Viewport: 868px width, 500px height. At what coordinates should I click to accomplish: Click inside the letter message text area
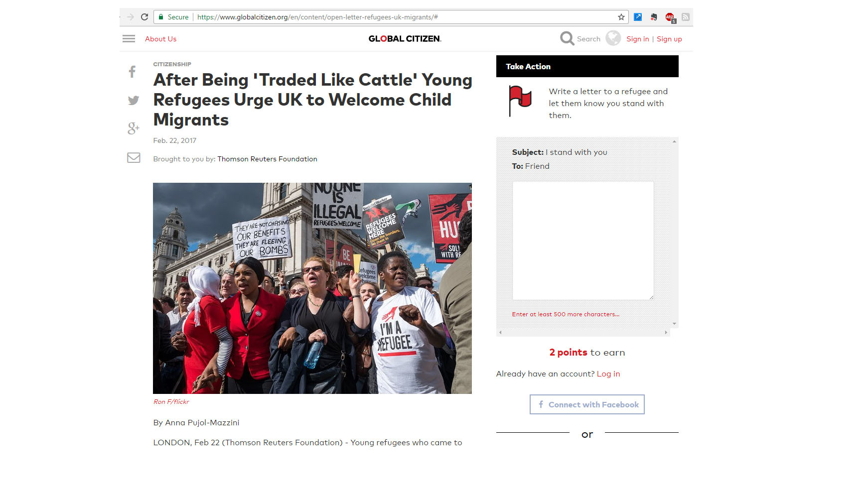pos(583,241)
